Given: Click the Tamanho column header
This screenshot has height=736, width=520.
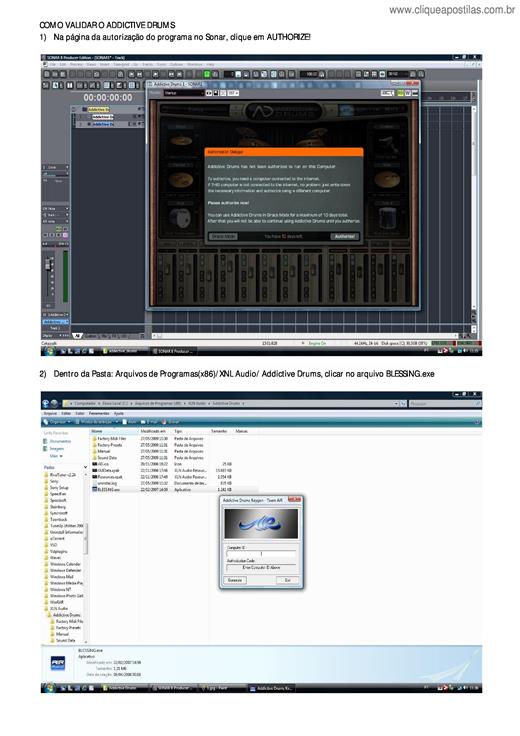Looking at the screenshot, I should tap(219, 431).
